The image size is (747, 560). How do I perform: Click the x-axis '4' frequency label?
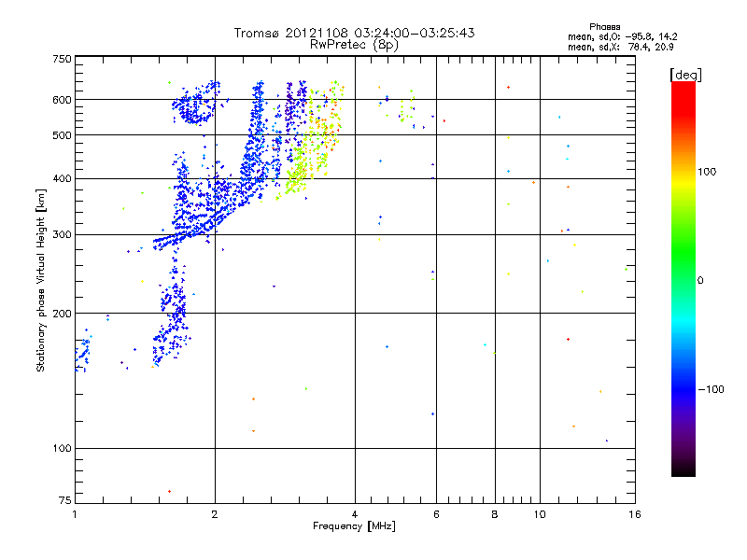point(355,514)
